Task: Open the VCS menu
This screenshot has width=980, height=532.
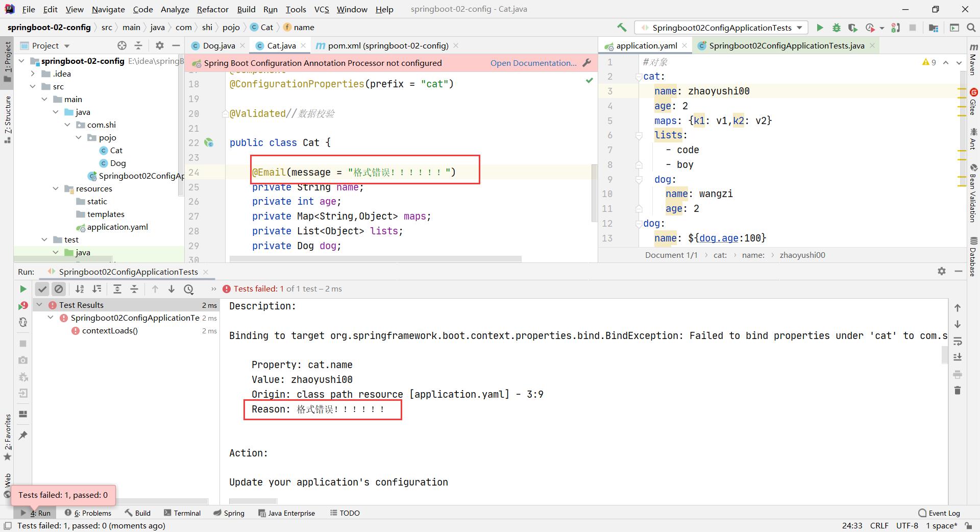Action: click(x=322, y=9)
